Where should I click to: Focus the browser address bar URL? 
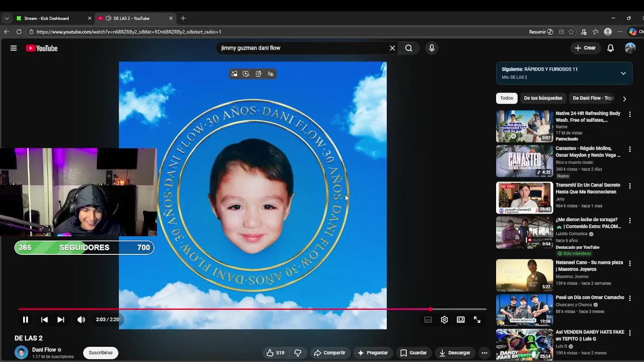coord(129,32)
